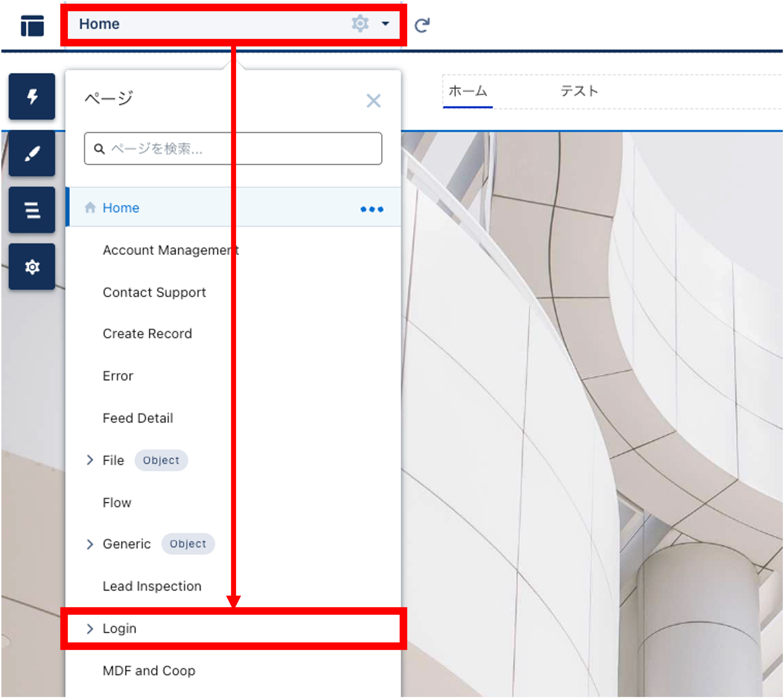Expand the Login page group
The height and width of the screenshot is (698, 784).
click(90, 629)
